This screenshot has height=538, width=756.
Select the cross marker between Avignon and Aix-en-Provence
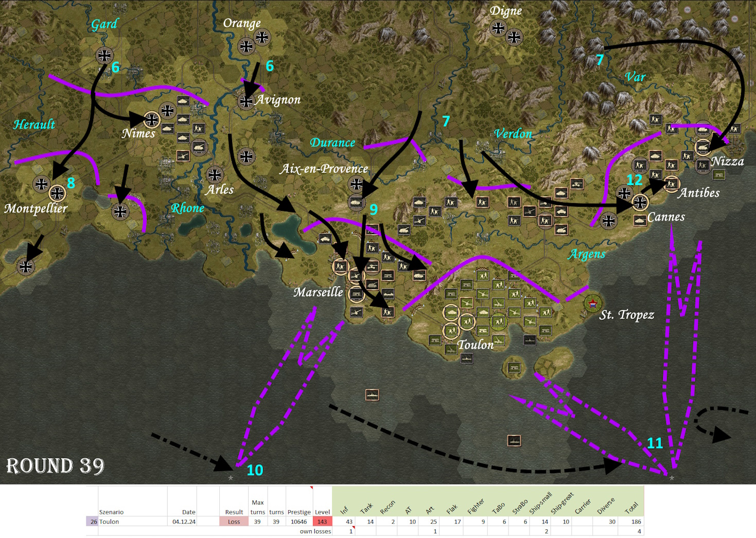(x=247, y=156)
